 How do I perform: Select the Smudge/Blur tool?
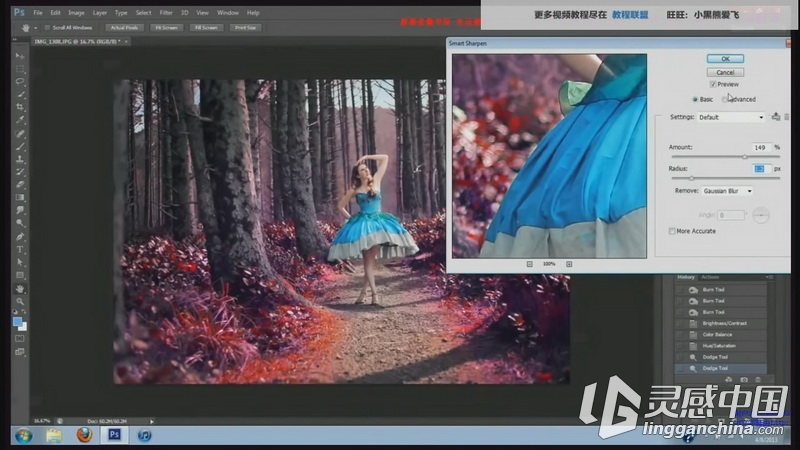click(x=20, y=210)
